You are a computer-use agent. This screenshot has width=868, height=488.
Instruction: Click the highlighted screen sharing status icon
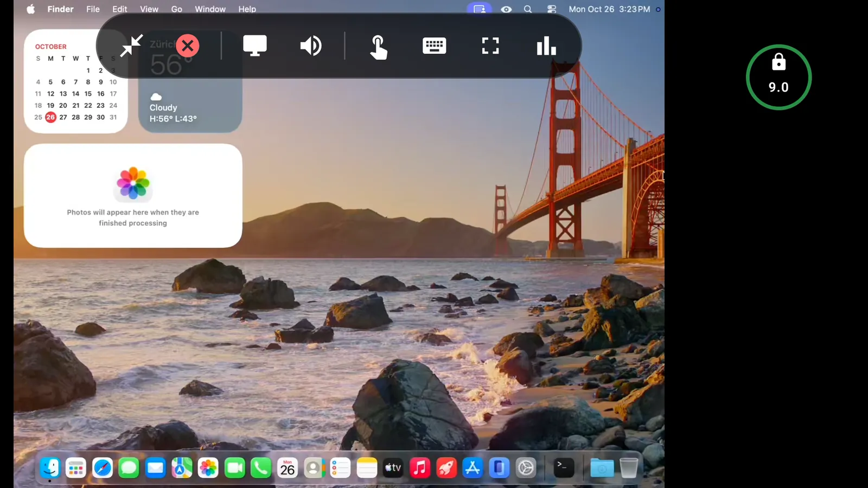coord(480,9)
